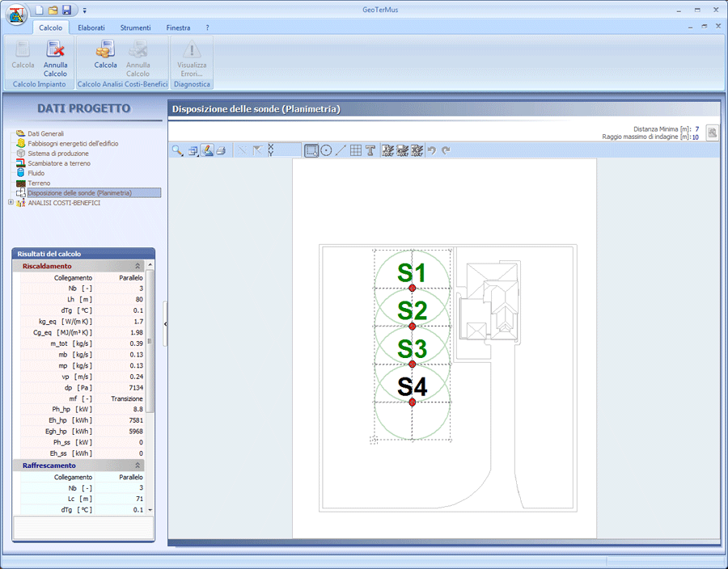Click a DXF import/export icon
Screen dimensions: 728x569
tap(387, 150)
